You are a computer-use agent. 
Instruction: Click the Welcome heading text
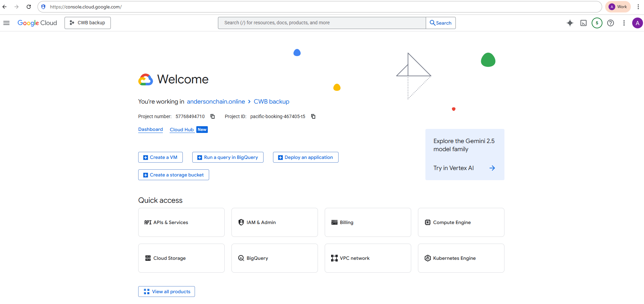183,79
